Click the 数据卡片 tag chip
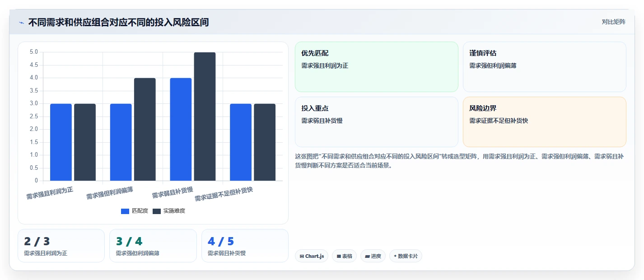The width and height of the screenshot is (644, 280). [406, 256]
